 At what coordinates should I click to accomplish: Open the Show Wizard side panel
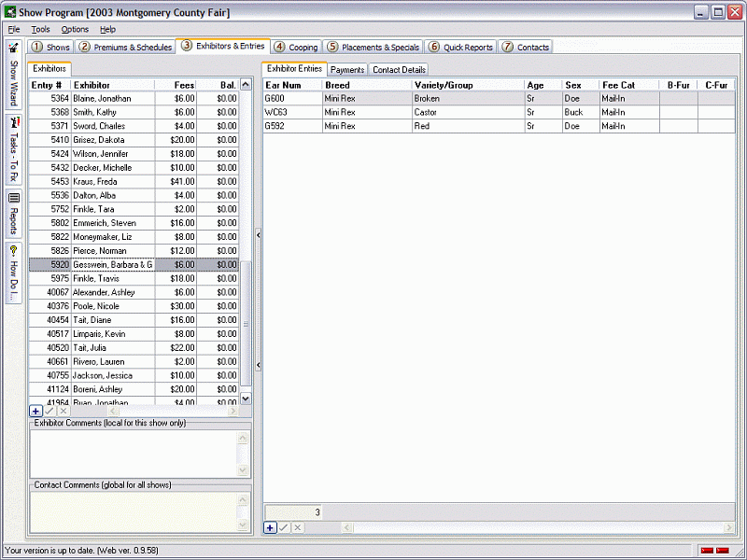click(x=13, y=75)
